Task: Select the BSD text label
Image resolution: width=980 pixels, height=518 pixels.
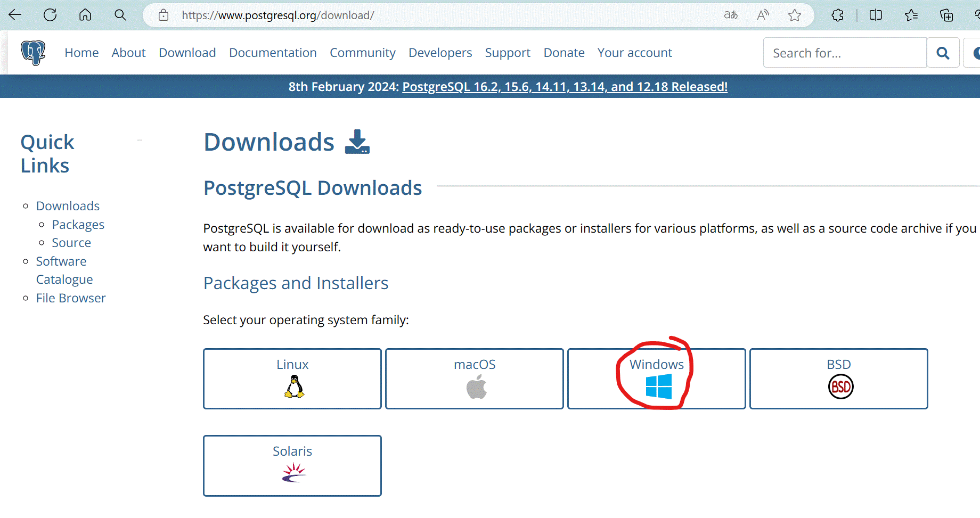Action: tap(839, 365)
